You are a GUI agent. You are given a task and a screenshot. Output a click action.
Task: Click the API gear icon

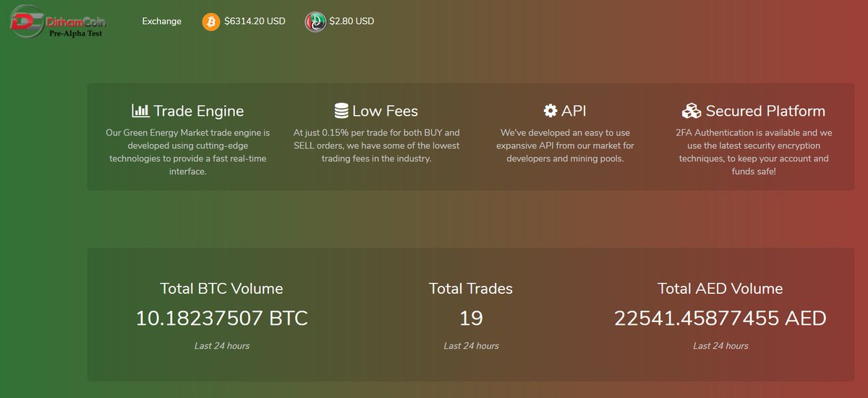click(x=550, y=111)
